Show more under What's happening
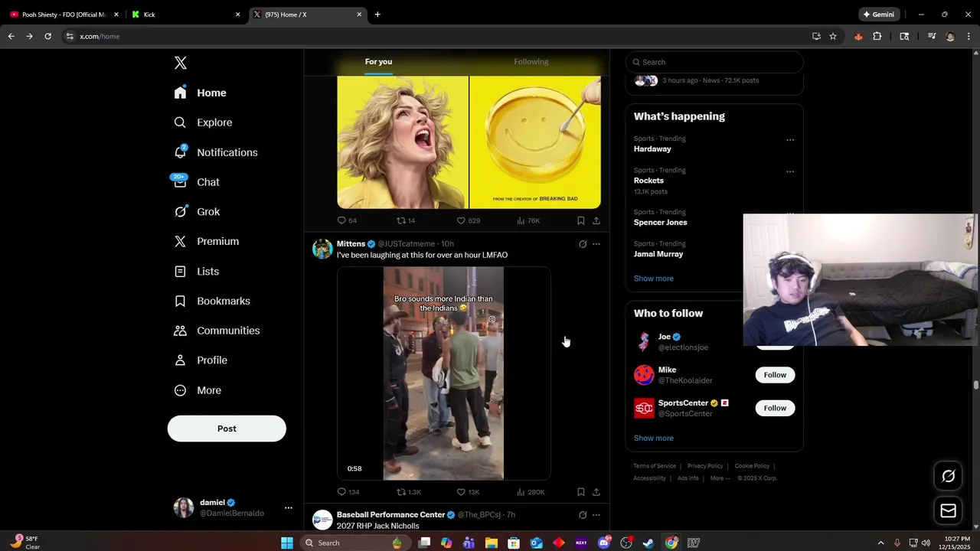The width and height of the screenshot is (980, 551). (x=654, y=279)
